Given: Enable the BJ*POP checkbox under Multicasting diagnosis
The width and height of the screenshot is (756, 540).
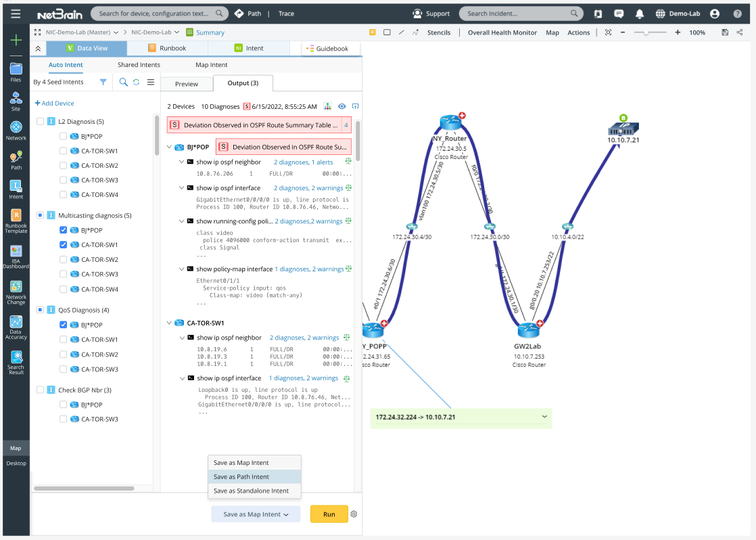Looking at the screenshot, I should [63, 230].
